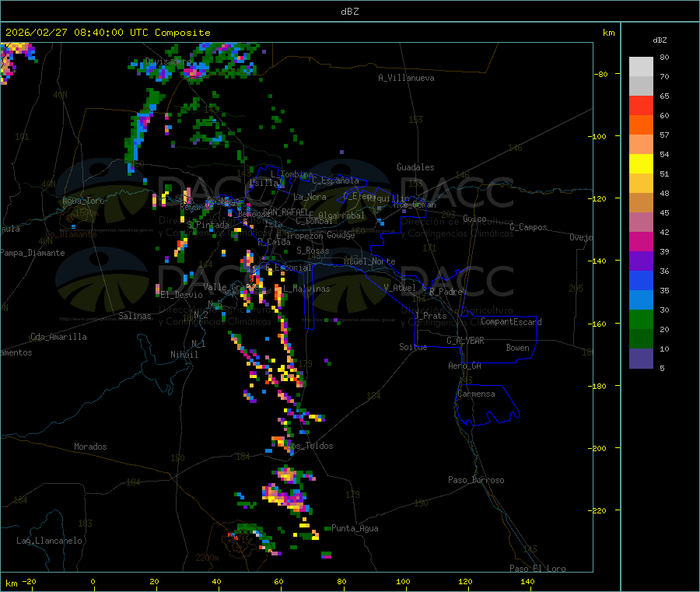Click the SAN_RAFAEL city label
This screenshot has width=700, height=592.
coord(285,212)
